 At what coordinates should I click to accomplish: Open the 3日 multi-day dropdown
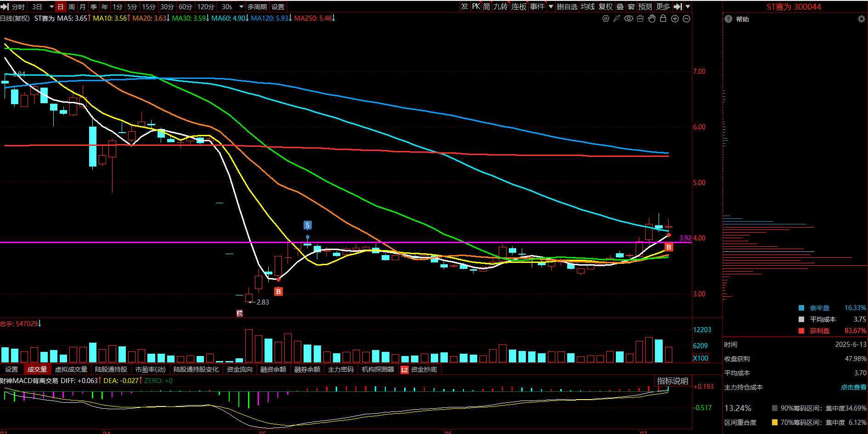pyautogui.click(x=42, y=6)
